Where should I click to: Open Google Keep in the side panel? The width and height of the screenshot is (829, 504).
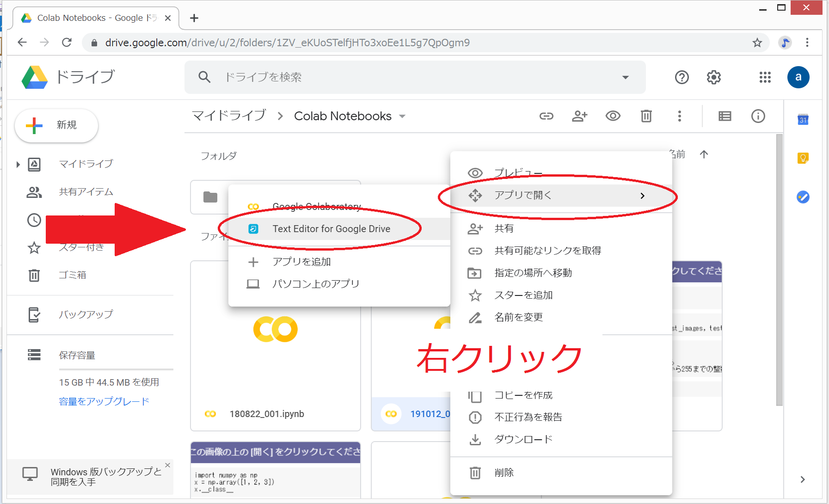[803, 158]
